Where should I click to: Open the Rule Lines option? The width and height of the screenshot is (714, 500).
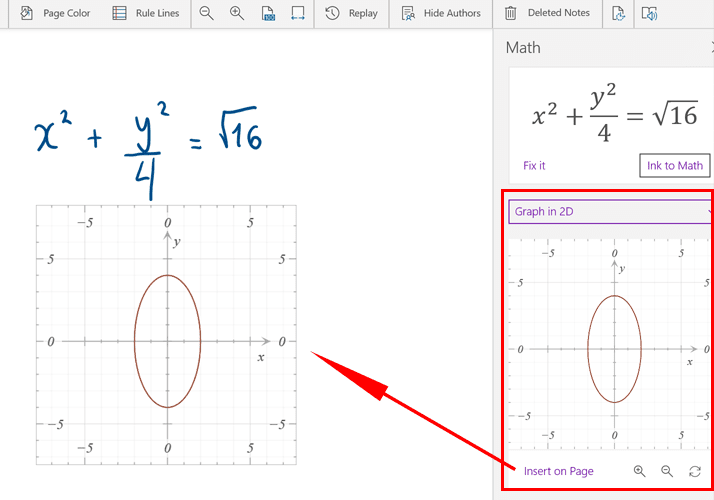point(146,13)
